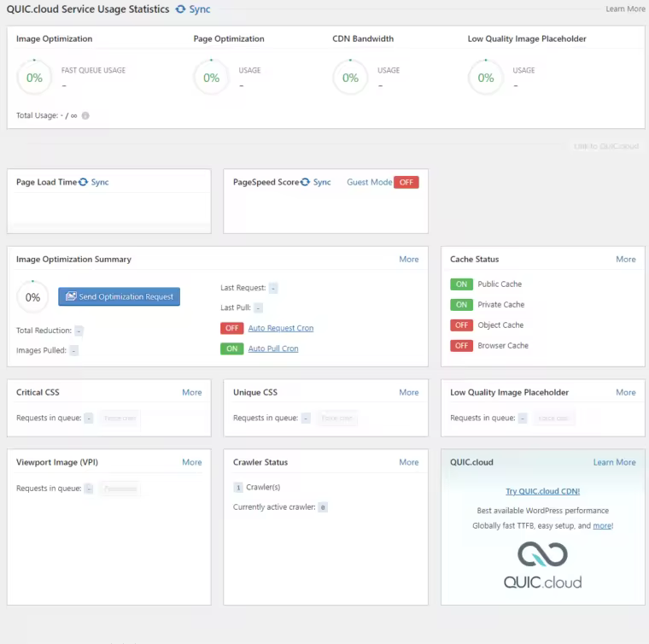
Task: Open More in Image Optimization Summary
Action: [x=408, y=259]
